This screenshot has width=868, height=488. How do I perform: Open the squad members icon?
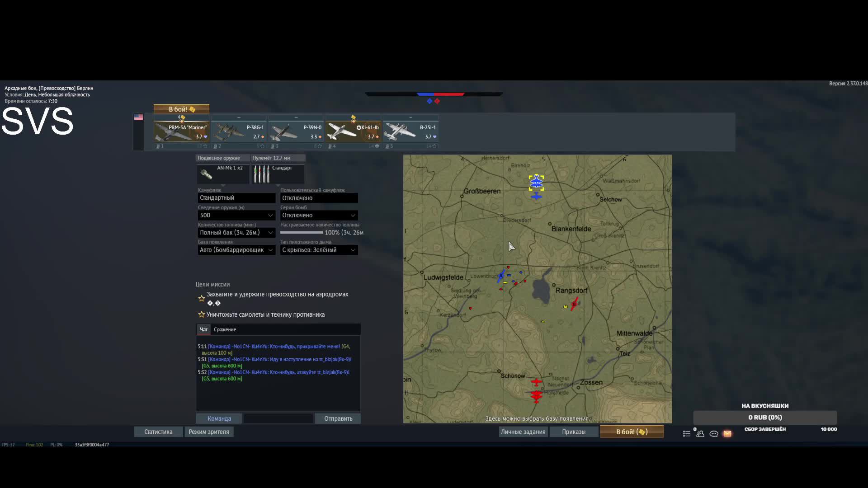pos(700,434)
